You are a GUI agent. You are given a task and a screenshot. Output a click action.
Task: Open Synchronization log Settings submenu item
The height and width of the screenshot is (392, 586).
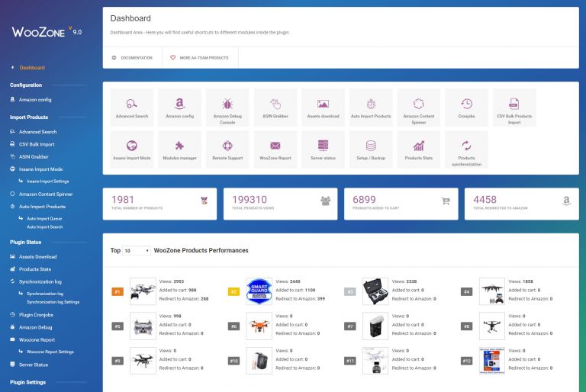[x=53, y=302]
